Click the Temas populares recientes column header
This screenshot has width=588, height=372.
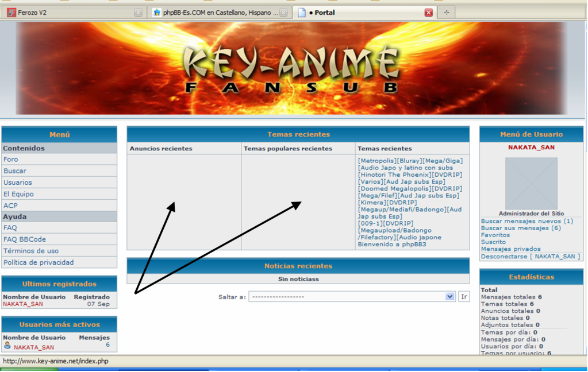tap(288, 149)
